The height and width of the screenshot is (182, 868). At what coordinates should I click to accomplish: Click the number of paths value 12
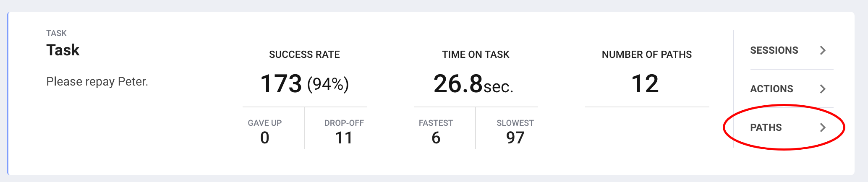pos(645,84)
